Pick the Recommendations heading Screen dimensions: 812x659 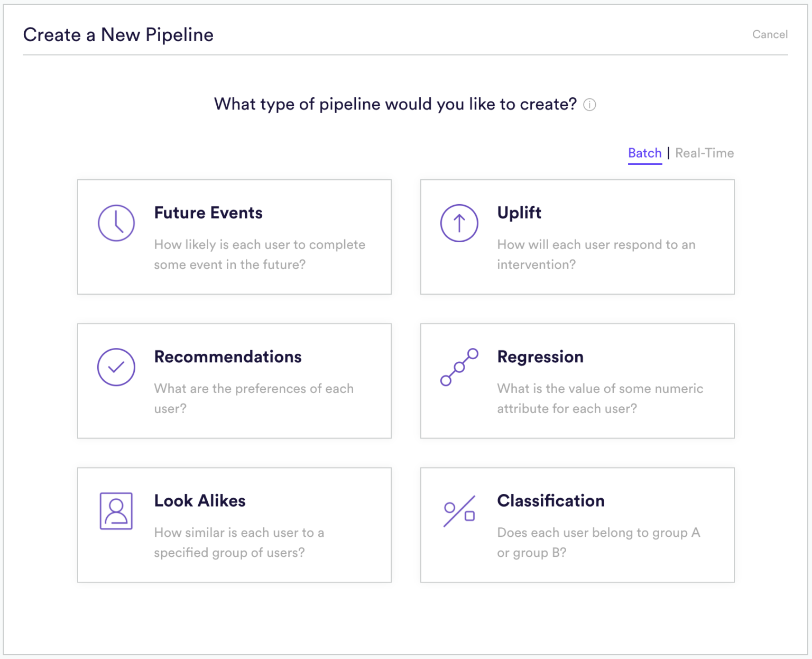pyautogui.click(x=228, y=357)
